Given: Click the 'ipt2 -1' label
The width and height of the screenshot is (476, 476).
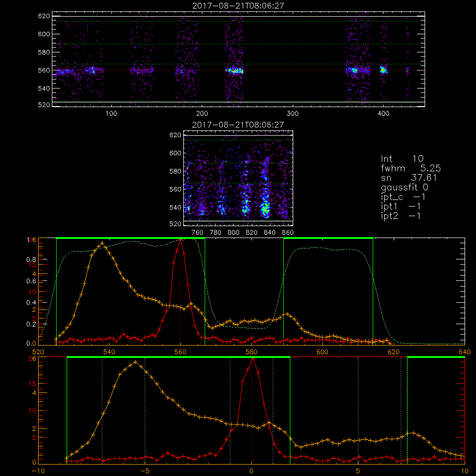Looking at the screenshot, I should pyautogui.click(x=401, y=216).
